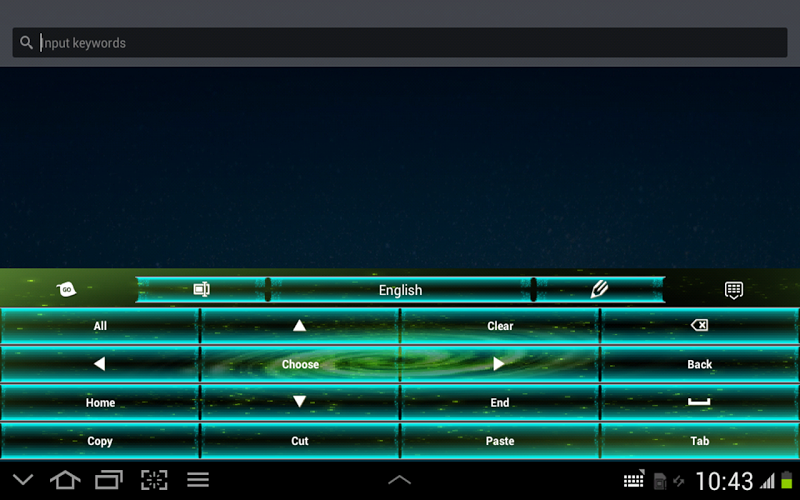800x500 pixels.
Task: Tap the up arrow key
Action: click(299, 326)
